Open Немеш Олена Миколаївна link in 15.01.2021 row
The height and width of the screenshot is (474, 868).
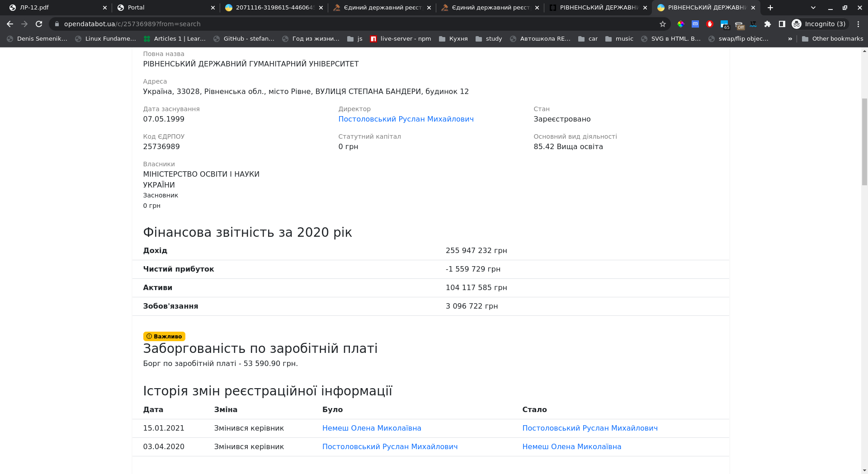(x=372, y=428)
